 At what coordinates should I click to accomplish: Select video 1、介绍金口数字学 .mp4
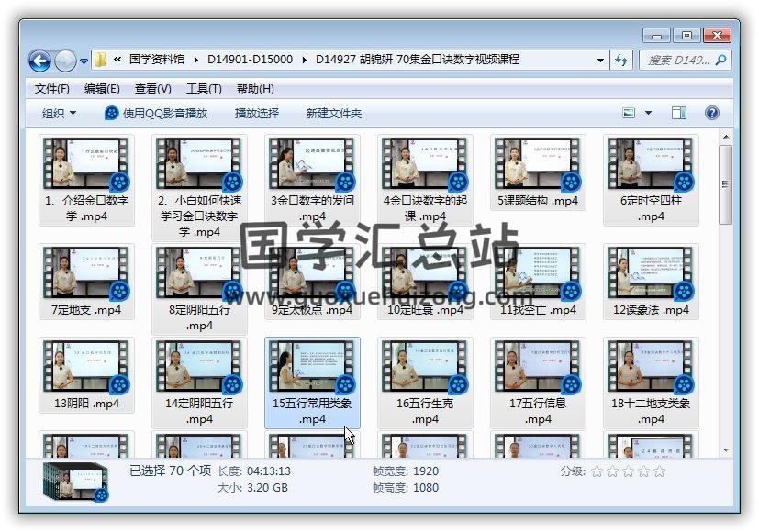(86, 180)
